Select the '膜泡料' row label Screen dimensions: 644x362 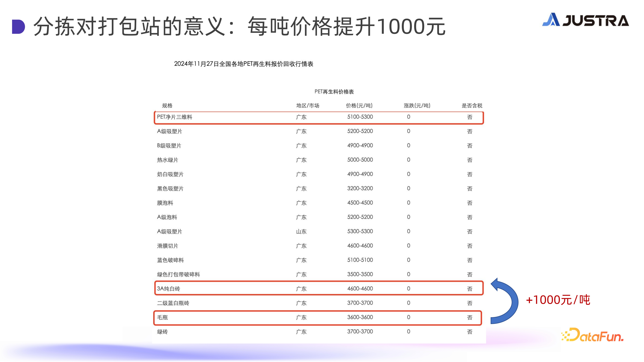coord(165,203)
